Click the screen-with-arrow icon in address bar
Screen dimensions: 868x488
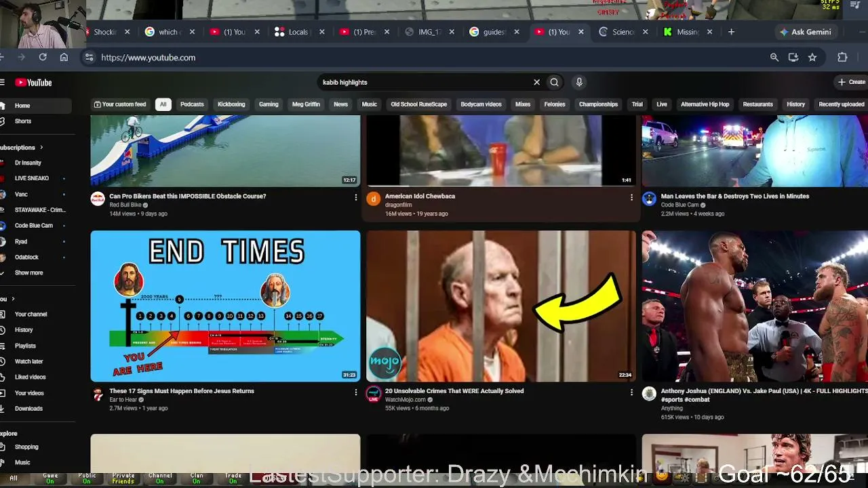pyautogui.click(x=793, y=58)
